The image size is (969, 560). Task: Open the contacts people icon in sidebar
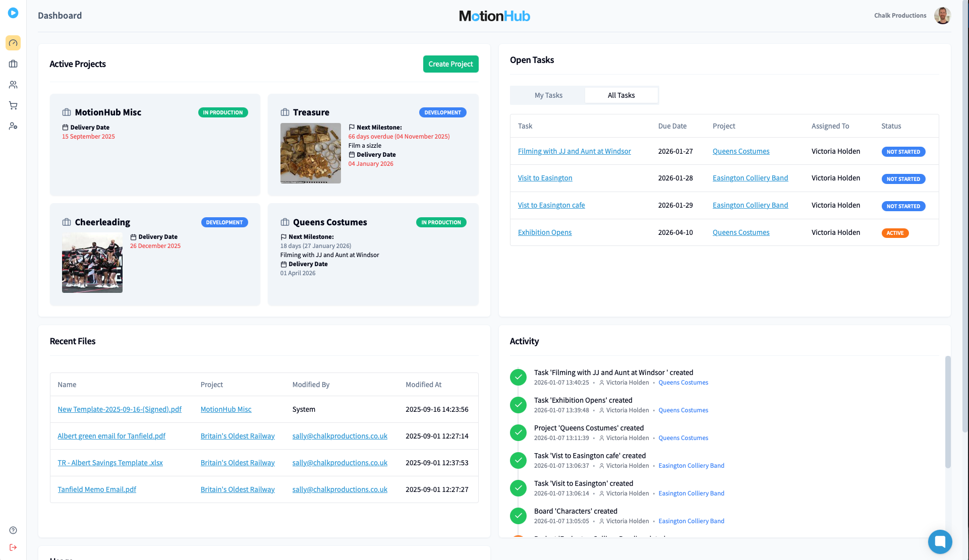(13, 85)
